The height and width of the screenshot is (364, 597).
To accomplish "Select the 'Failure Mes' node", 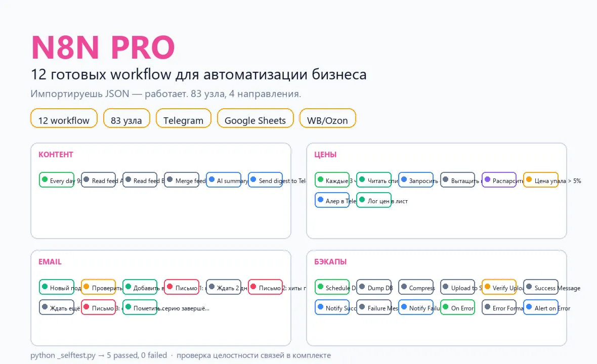I will [374, 307].
